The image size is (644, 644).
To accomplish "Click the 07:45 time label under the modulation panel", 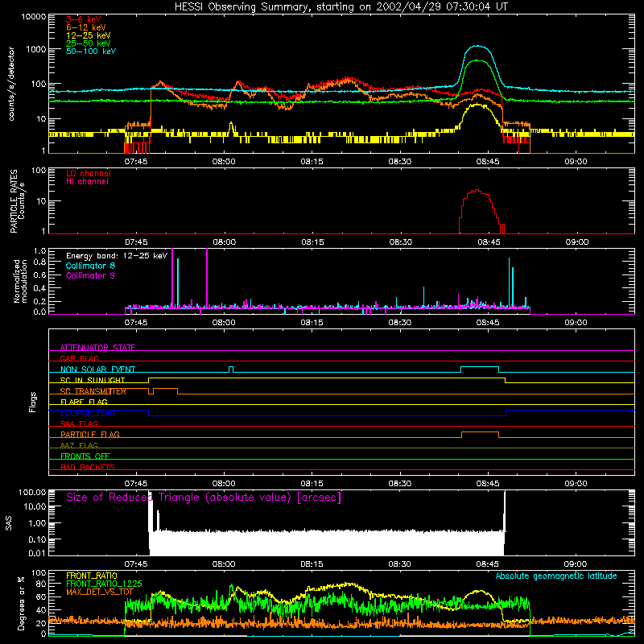I will (136, 323).
